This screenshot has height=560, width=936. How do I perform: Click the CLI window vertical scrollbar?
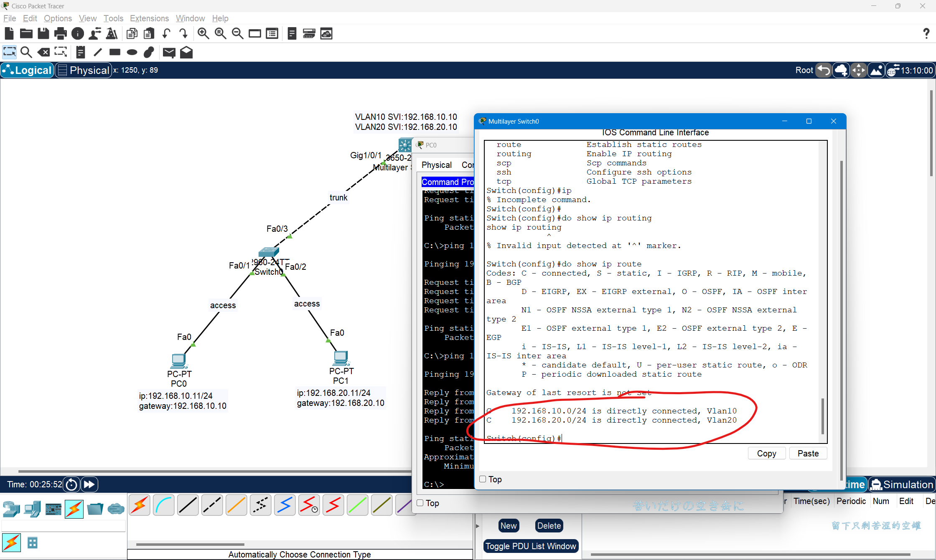pyautogui.click(x=822, y=416)
